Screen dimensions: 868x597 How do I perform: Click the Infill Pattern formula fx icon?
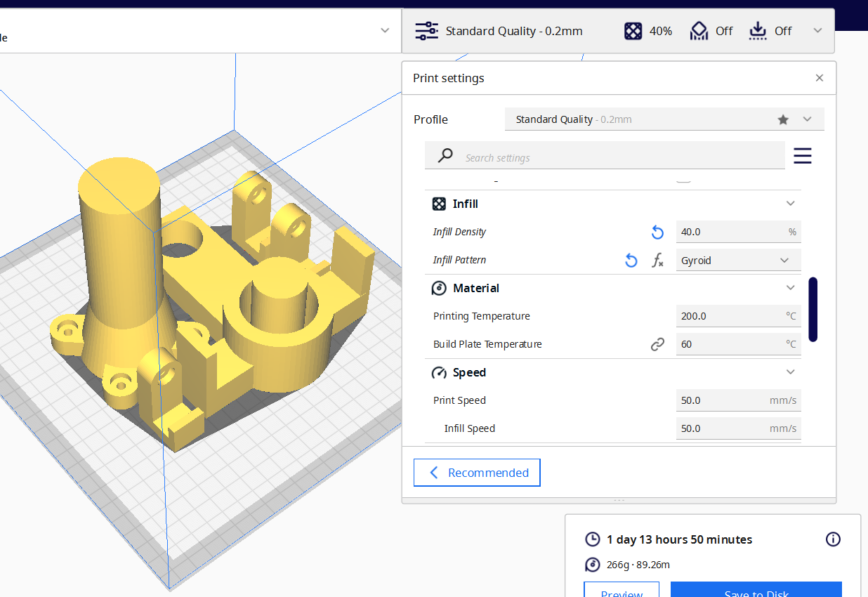click(658, 261)
